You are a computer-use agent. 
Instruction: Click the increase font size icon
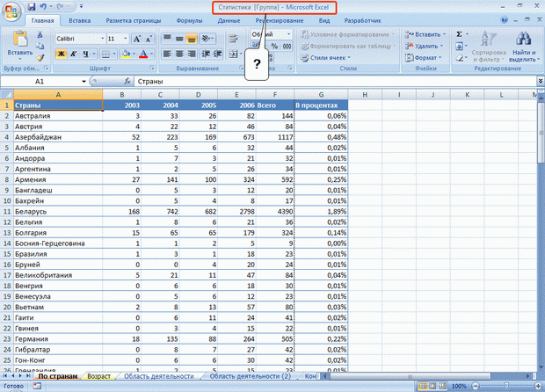[x=137, y=39]
